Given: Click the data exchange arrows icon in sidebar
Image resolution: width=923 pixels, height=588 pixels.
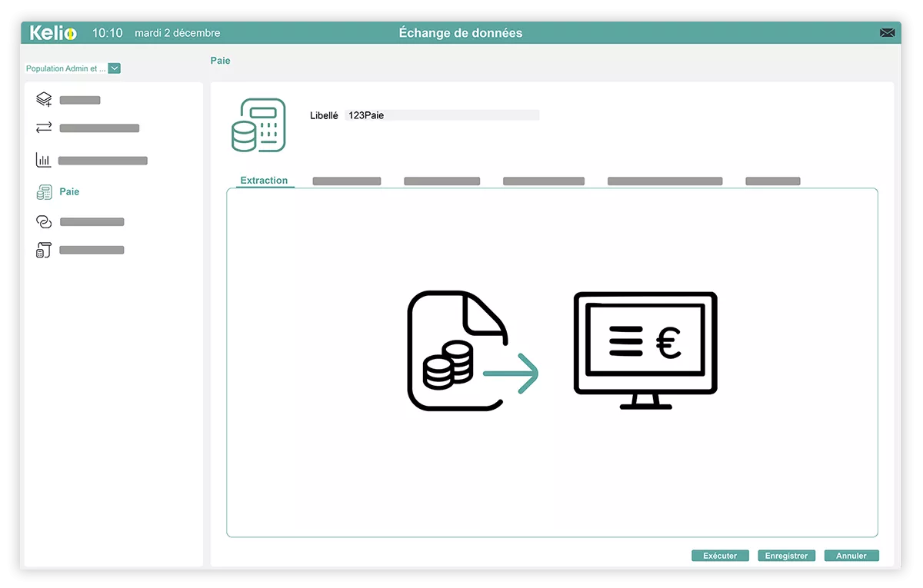Looking at the screenshot, I should 44,128.
